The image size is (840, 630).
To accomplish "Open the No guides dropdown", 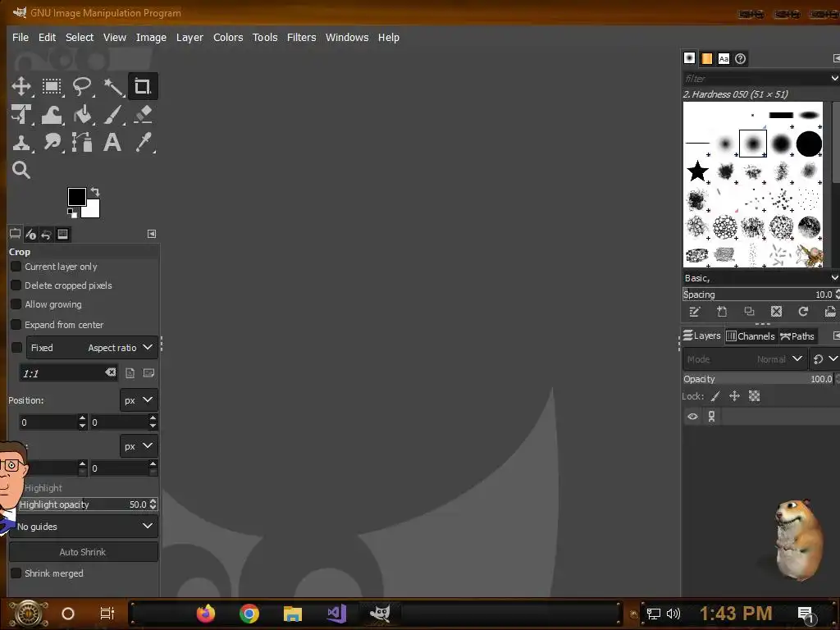I will click(x=84, y=527).
